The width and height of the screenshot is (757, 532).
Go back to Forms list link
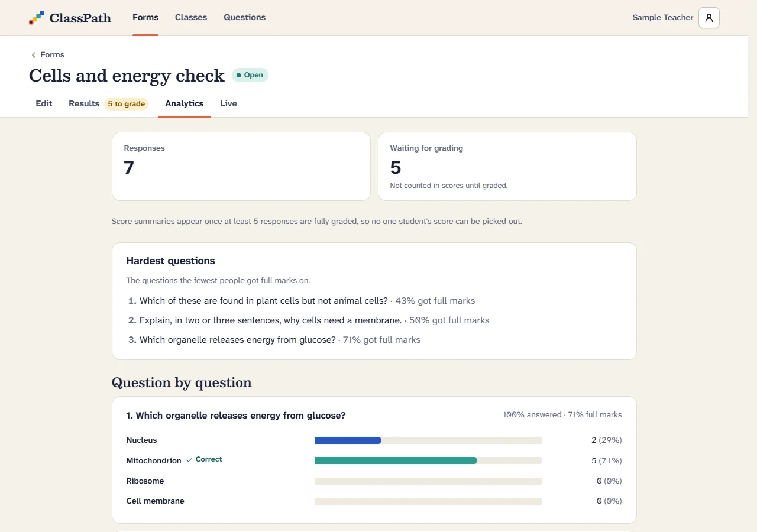coord(47,55)
